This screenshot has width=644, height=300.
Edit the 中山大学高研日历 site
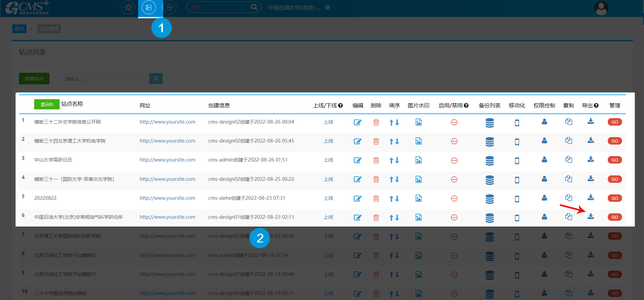coord(357,160)
